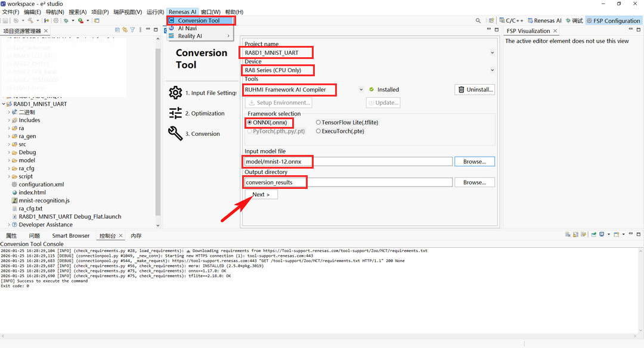
Task: Click the Output directory text field
Action: click(x=348, y=182)
